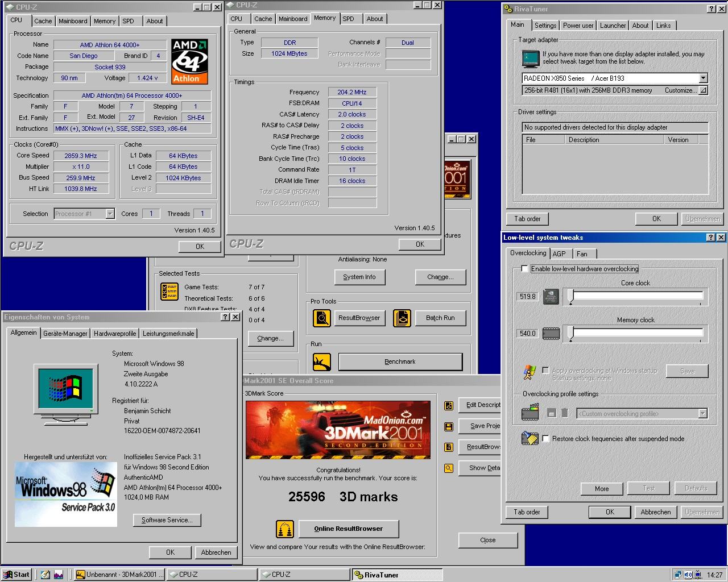Click the help question mark in Low-level system tweaks

click(x=711, y=238)
